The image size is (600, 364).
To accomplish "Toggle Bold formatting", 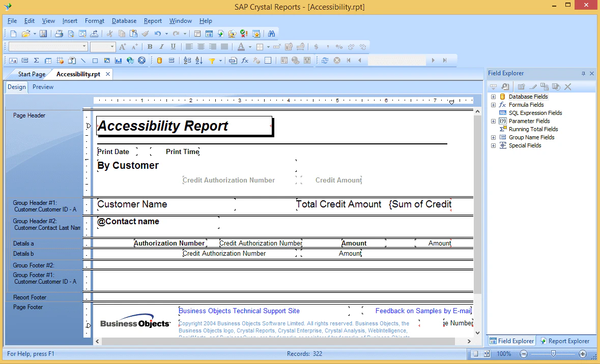I will click(x=150, y=47).
